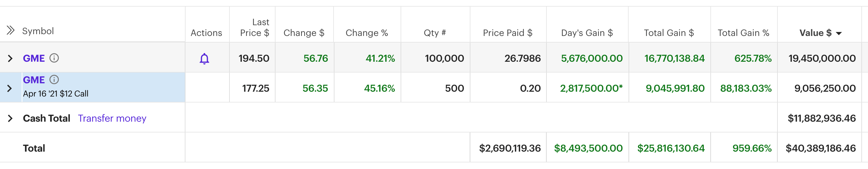This screenshot has height=169, width=868.
Task: Sort by Total Gain $ column
Action: (669, 33)
